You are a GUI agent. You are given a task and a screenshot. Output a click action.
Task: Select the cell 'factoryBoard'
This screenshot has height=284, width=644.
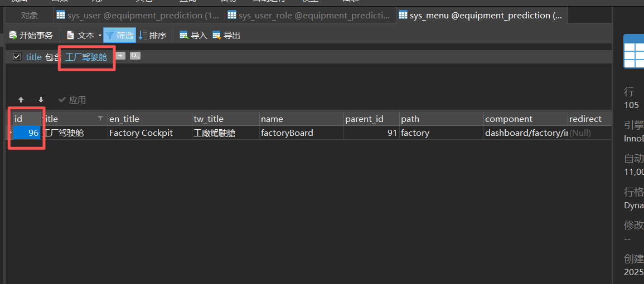[x=302, y=133]
